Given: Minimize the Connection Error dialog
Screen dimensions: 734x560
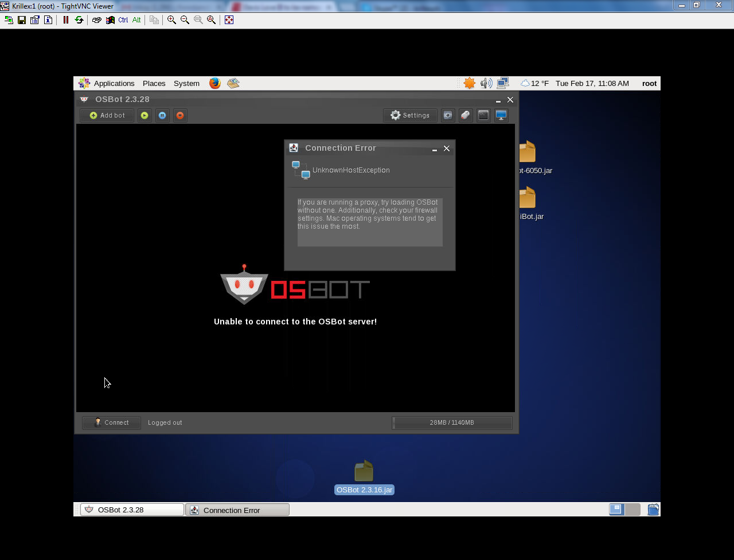Looking at the screenshot, I should click(435, 149).
